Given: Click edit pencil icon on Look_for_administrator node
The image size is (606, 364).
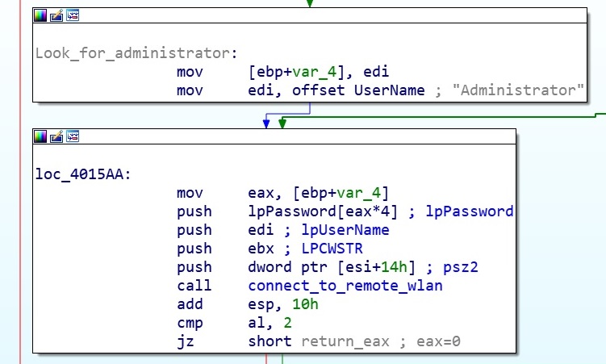Looking at the screenshot, I should pos(56,15).
